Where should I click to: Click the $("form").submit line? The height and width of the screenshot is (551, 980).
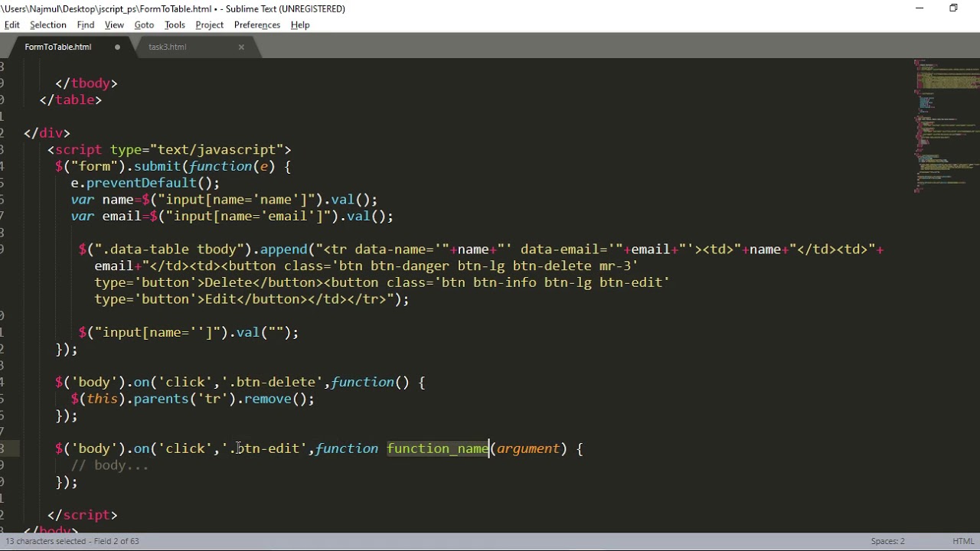click(173, 167)
